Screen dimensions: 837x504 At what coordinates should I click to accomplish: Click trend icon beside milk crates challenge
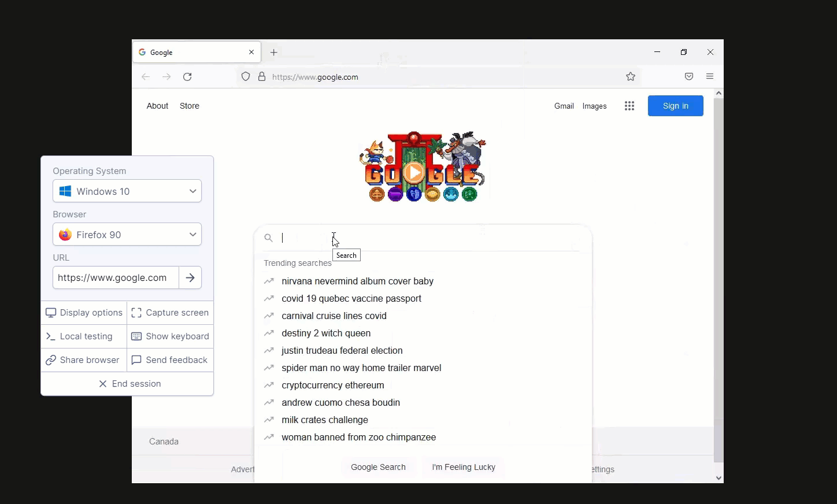[269, 420]
